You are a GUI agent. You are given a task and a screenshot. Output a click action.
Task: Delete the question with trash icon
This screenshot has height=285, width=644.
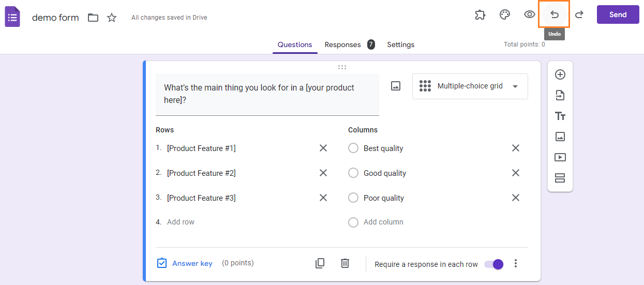tap(345, 263)
